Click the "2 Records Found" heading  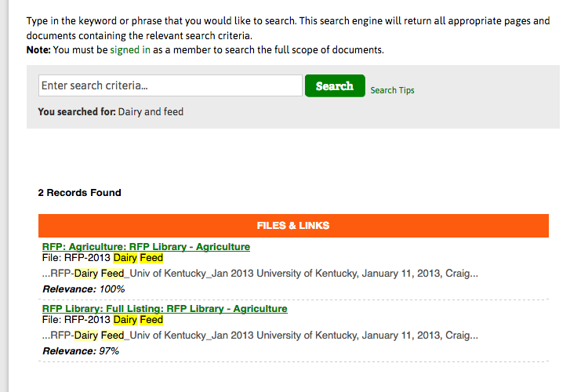(x=79, y=193)
